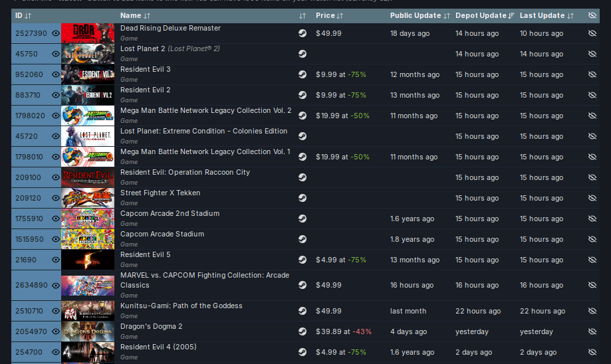Open app ID 209120 link

[28, 198]
